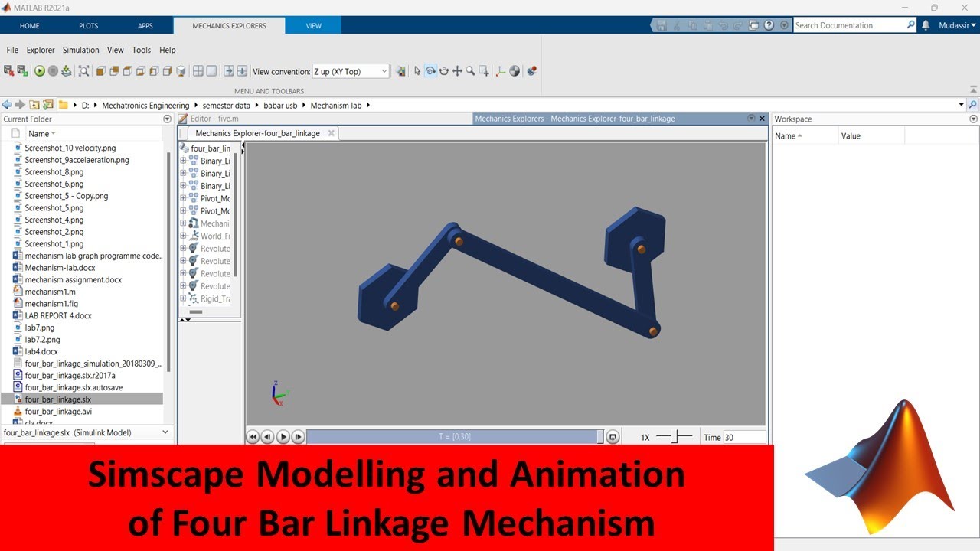980x551 pixels.
Task: Click the download-style icon after Stop
Action: click(66, 71)
